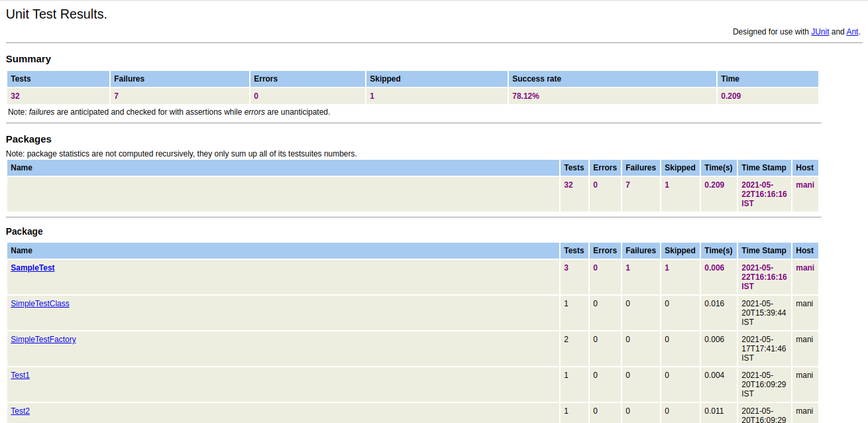Viewport: 868px width, 423px height.
Task: Open the SampleTest package report
Action: [x=32, y=267]
